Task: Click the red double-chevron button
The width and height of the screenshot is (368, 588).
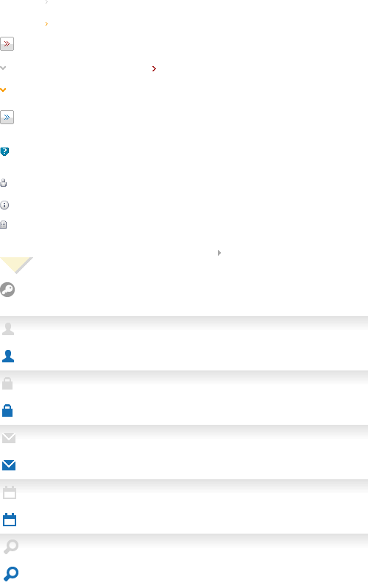Action: [7, 44]
